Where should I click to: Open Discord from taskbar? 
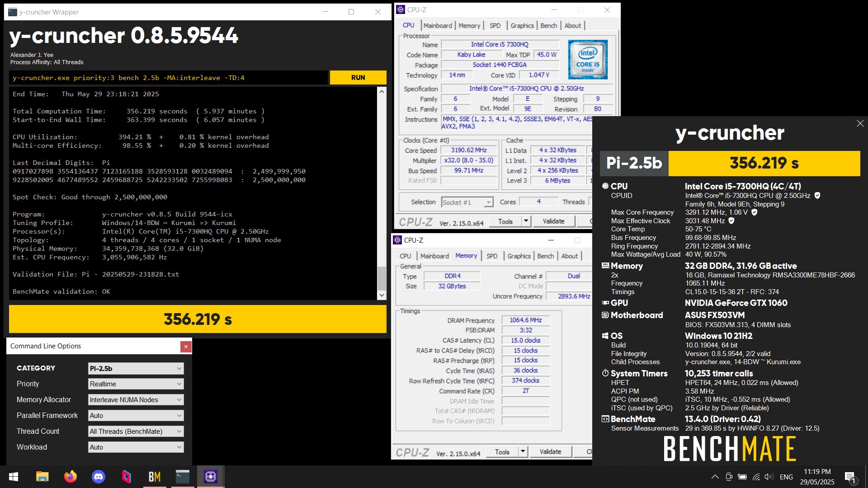[98, 477]
